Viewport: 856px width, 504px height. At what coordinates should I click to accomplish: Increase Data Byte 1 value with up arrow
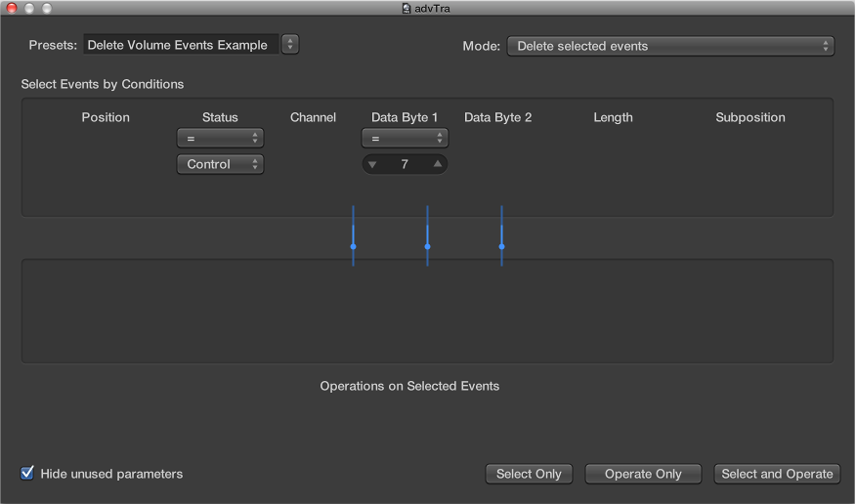pos(437,164)
